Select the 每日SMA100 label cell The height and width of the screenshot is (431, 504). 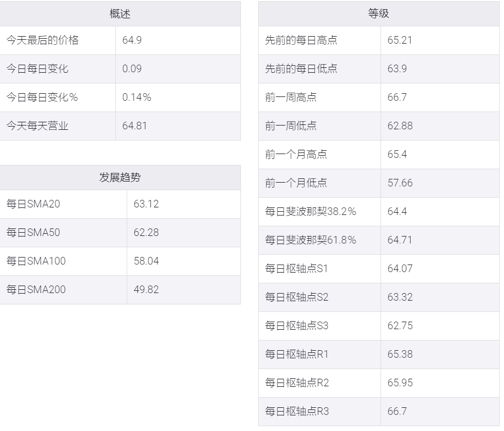tap(63, 261)
